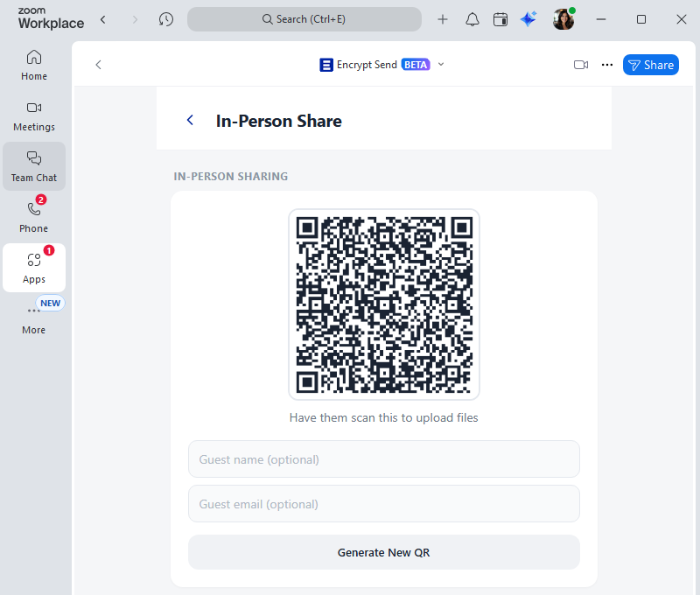Open Meetings from the sidebar
The height and width of the screenshot is (595, 700).
(x=34, y=116)
